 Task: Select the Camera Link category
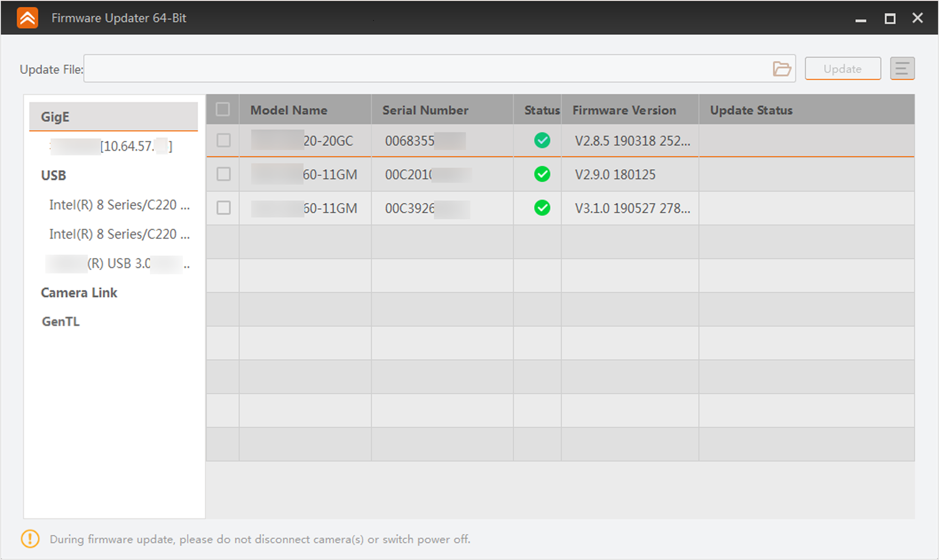coord(79,292)
